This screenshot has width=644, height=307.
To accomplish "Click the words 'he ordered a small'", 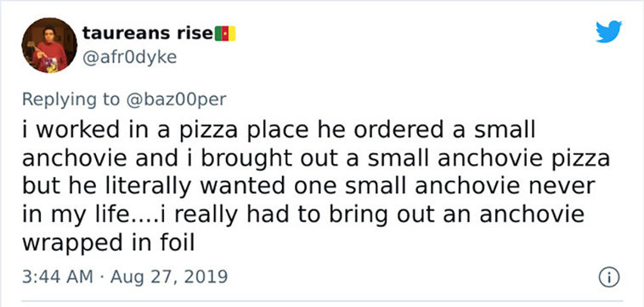I will tap(427, 131).
